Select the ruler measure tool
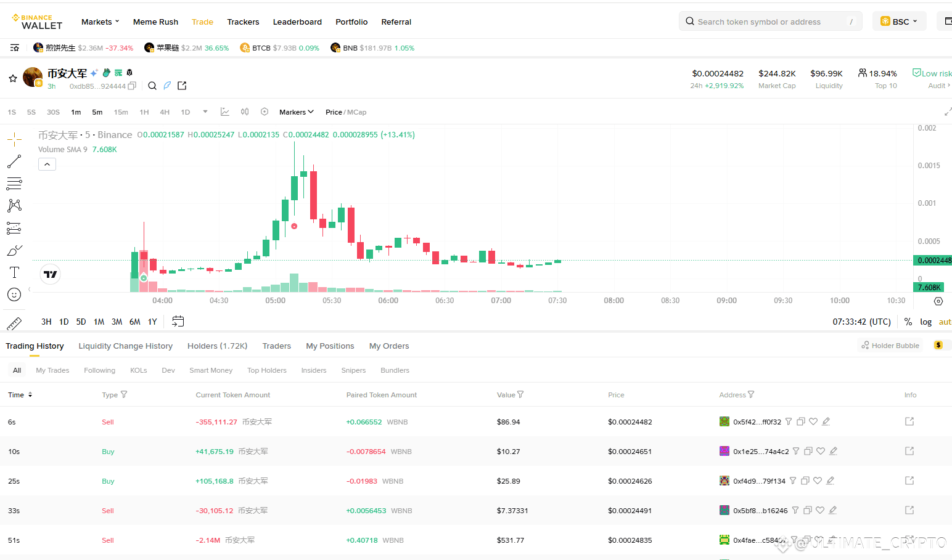The image size is (952, 560). (x=14, y=323)
